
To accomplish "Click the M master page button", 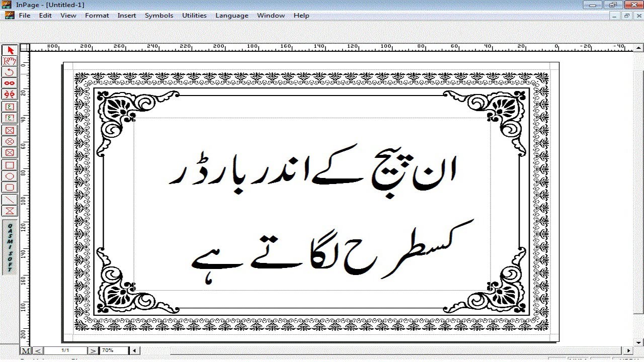I will pyautogui.click(x=25, y=350).
